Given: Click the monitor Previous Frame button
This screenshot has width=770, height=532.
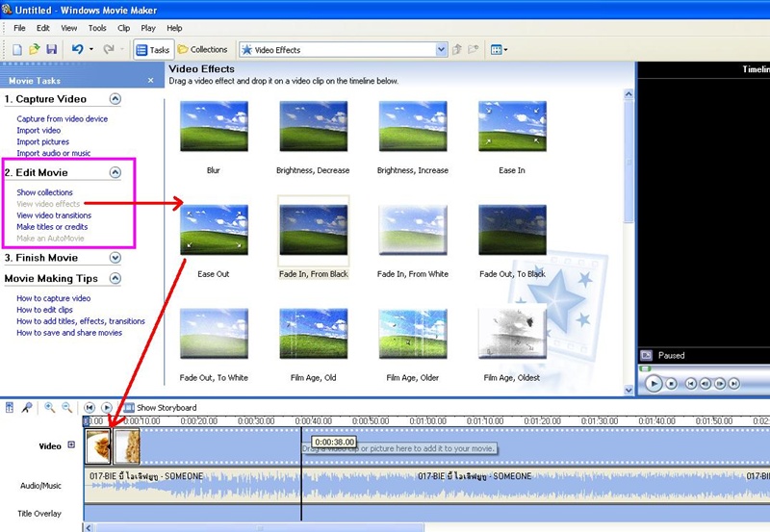Looking at the screenshot, I should click(x=706, y=384).
